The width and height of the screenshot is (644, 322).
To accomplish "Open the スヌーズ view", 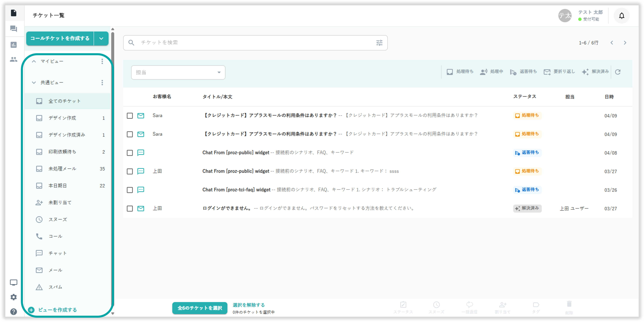I will (x=57, y=220).
